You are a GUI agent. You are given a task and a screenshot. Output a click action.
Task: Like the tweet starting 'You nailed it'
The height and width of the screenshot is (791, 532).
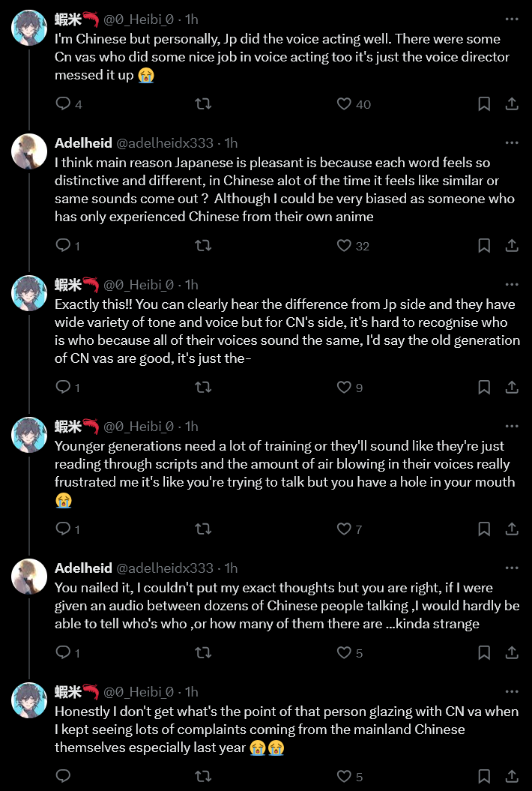[x=344, y=653]
